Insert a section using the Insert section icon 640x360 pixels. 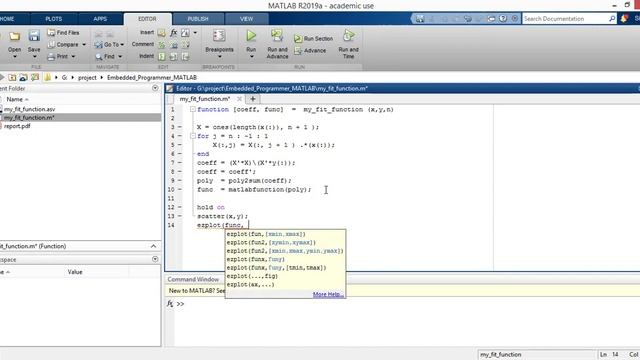(162, 33)
